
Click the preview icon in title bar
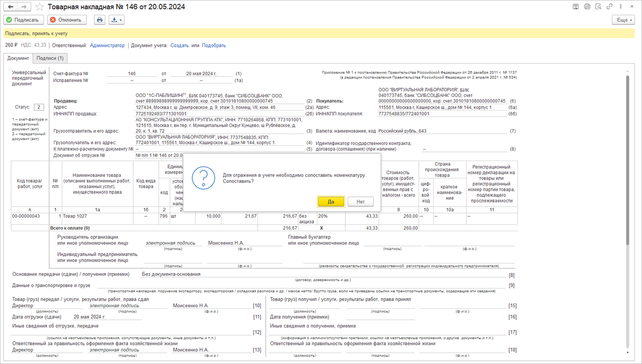point(598,6)
